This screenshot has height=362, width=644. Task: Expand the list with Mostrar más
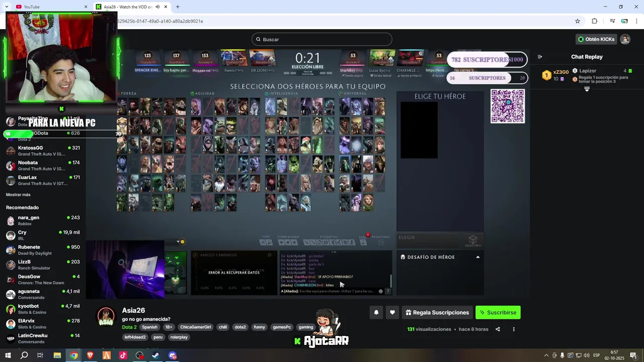pyautogui.click(x=18, y=195)
